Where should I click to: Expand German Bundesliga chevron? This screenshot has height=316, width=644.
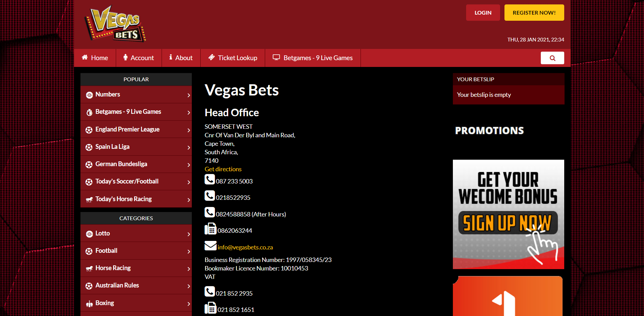tap(189, 165)
